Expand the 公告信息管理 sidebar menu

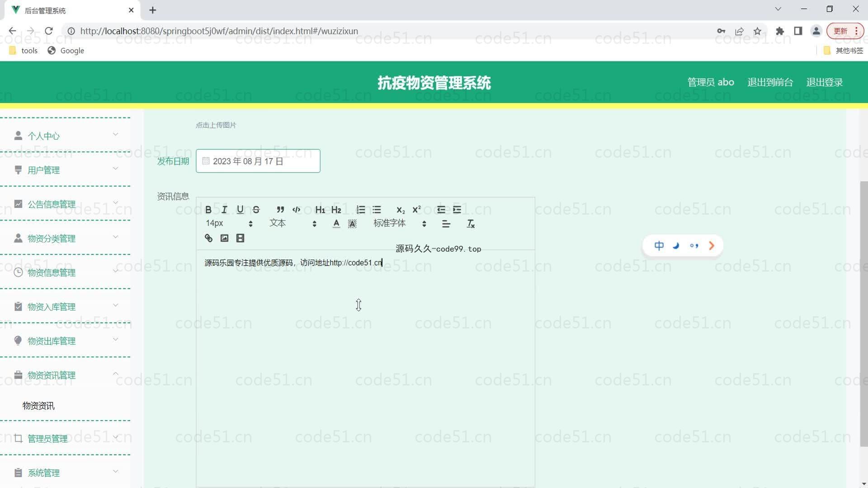66,204
